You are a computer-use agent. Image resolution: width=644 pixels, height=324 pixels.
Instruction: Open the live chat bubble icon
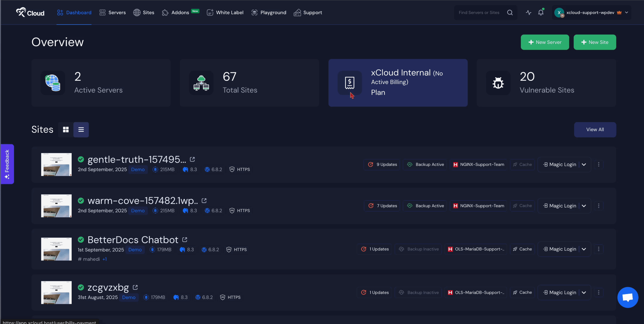pos(628,297)
